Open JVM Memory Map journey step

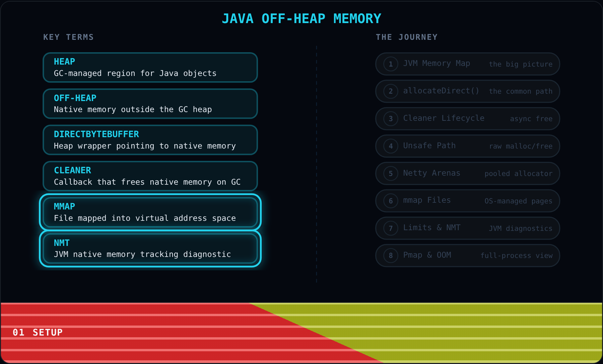pos(468,64)
